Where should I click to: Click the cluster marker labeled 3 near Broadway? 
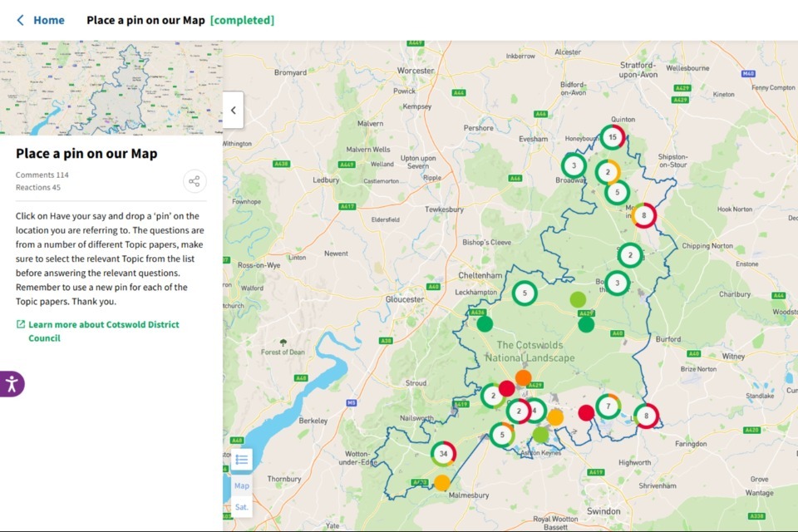(574, 165)
